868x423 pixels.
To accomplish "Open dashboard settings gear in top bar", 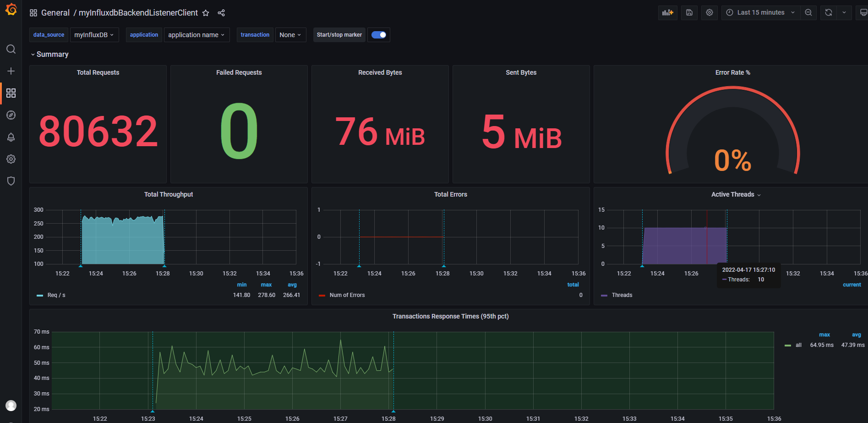I will 710,12.
